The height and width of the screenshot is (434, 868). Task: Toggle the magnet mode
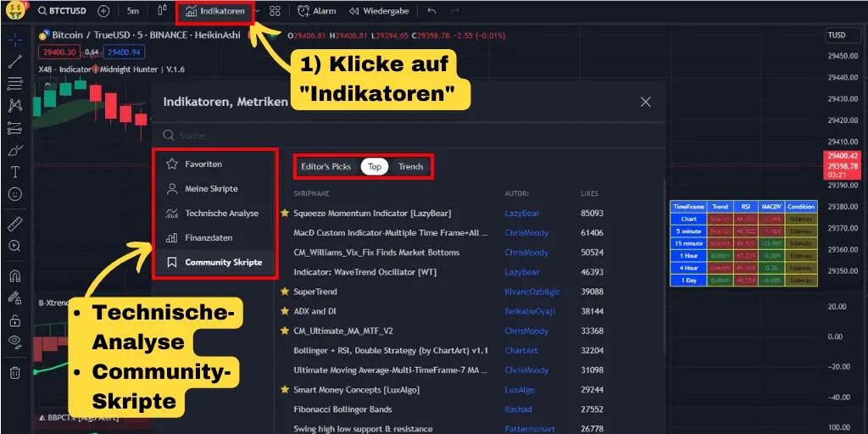coord(15,275)
